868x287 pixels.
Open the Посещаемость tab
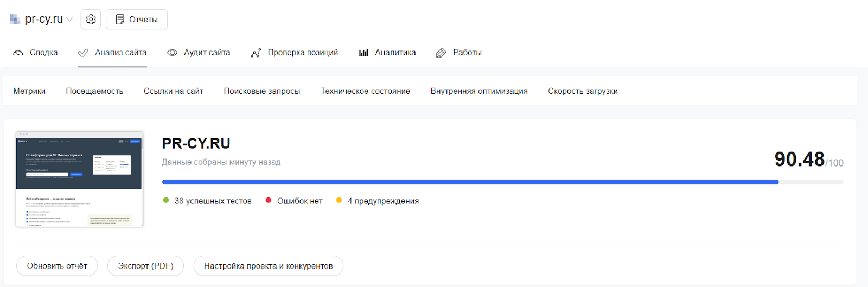[94, 91]
